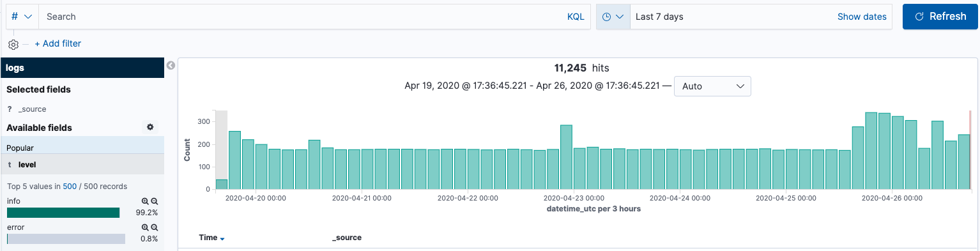Visualize the 500 records link

(70, 186)
